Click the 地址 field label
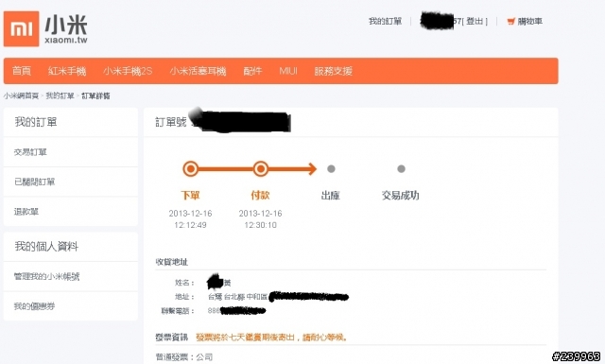This screenshot has height=364, width=605. point(185,297)
